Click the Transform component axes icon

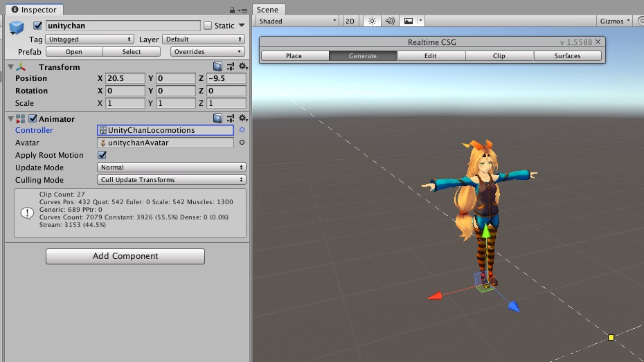[x=21, y=66]
